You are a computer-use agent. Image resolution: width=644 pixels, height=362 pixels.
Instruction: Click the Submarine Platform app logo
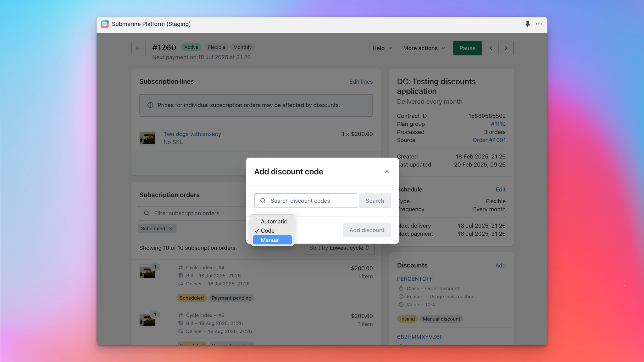click(105, 24)
